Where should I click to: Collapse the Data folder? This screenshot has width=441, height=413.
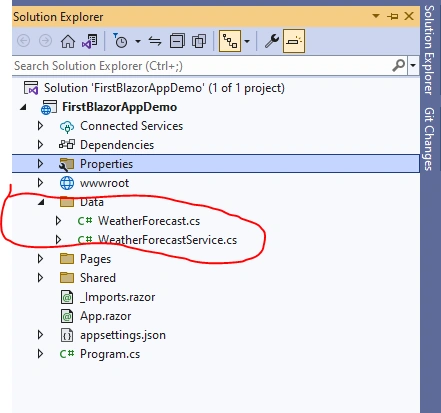pos(41,202)
